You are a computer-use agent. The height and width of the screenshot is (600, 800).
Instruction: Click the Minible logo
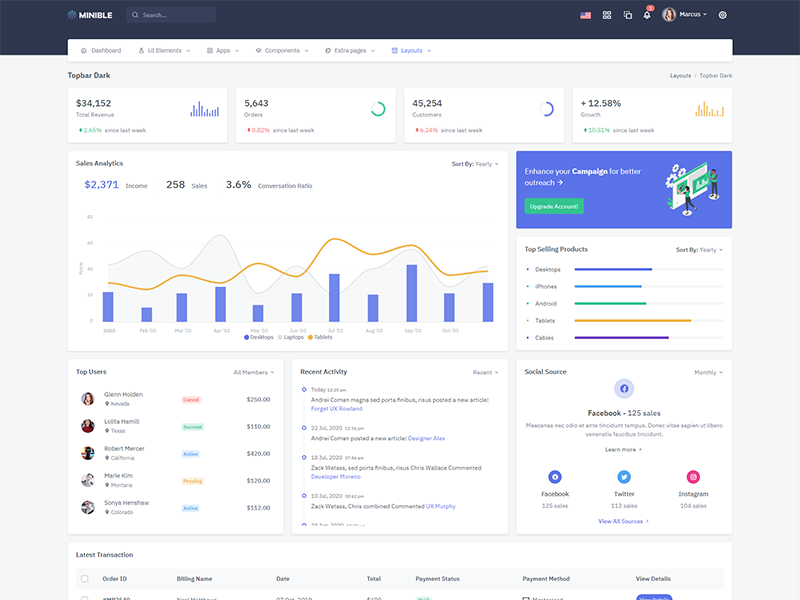click(x=93, y=15)
